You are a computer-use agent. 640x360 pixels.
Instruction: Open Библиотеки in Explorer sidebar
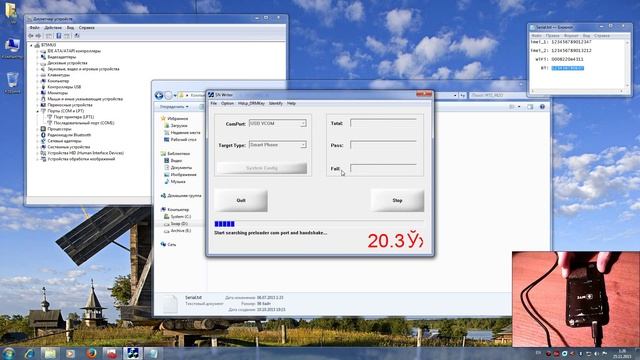[175, 153]
